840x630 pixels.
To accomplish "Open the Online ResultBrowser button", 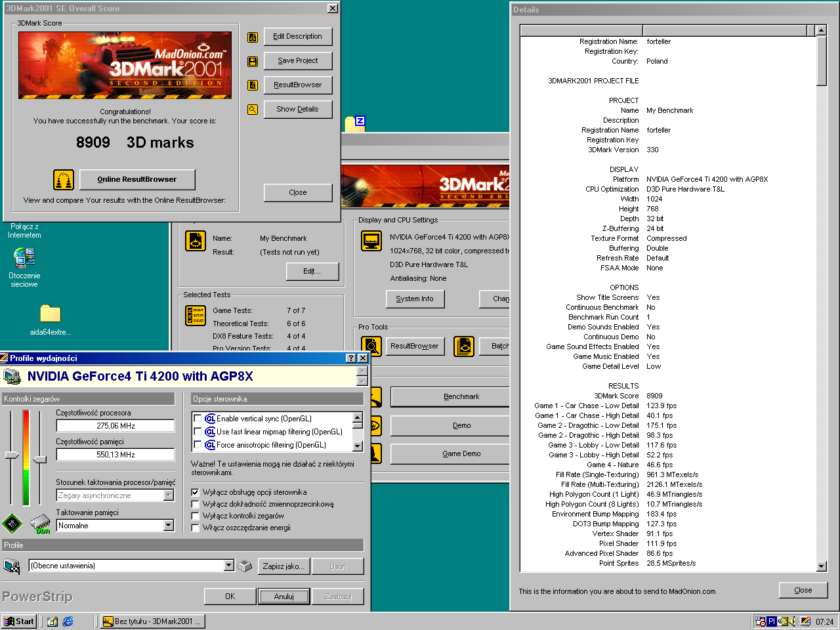I will pos(137,179).
